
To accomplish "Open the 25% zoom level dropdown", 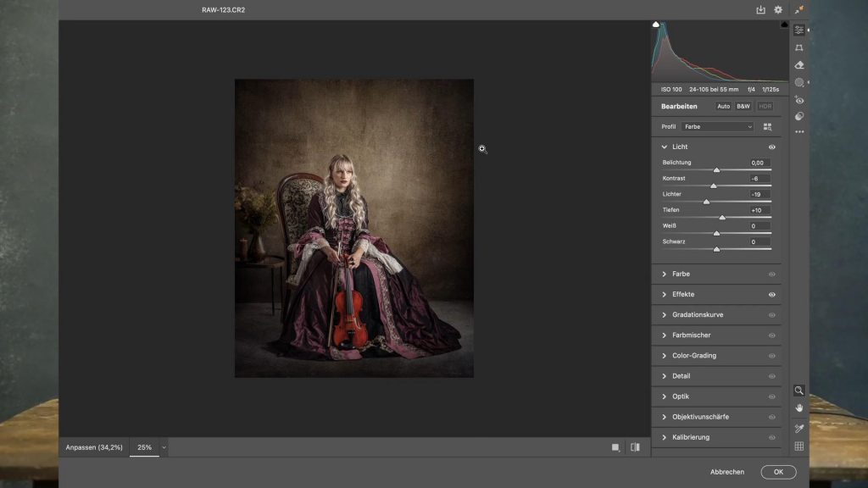I will point(164,447).
